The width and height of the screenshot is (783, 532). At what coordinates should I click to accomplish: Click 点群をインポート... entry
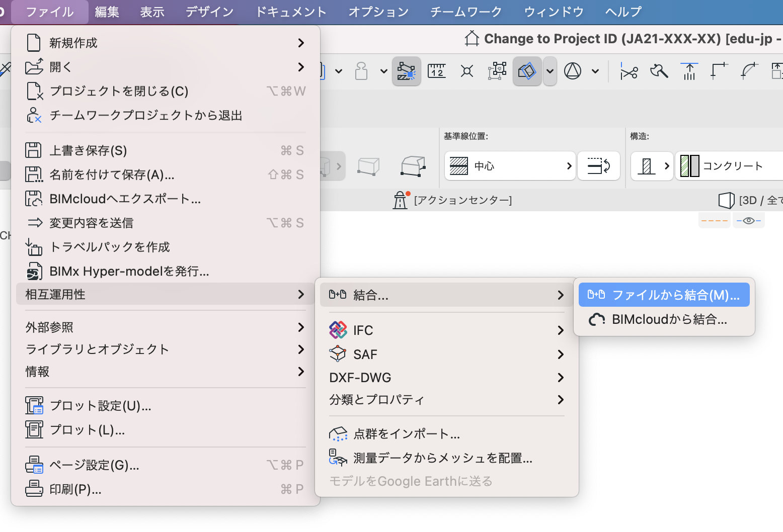coord(446,434)
